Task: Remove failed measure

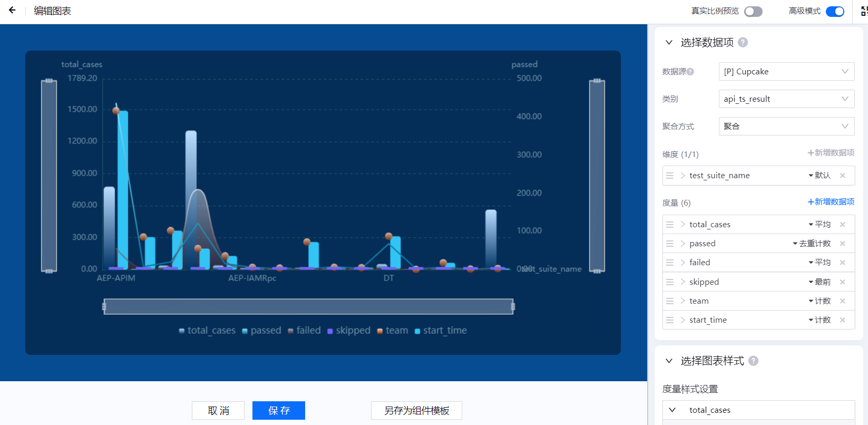Action: coord(843,263)
